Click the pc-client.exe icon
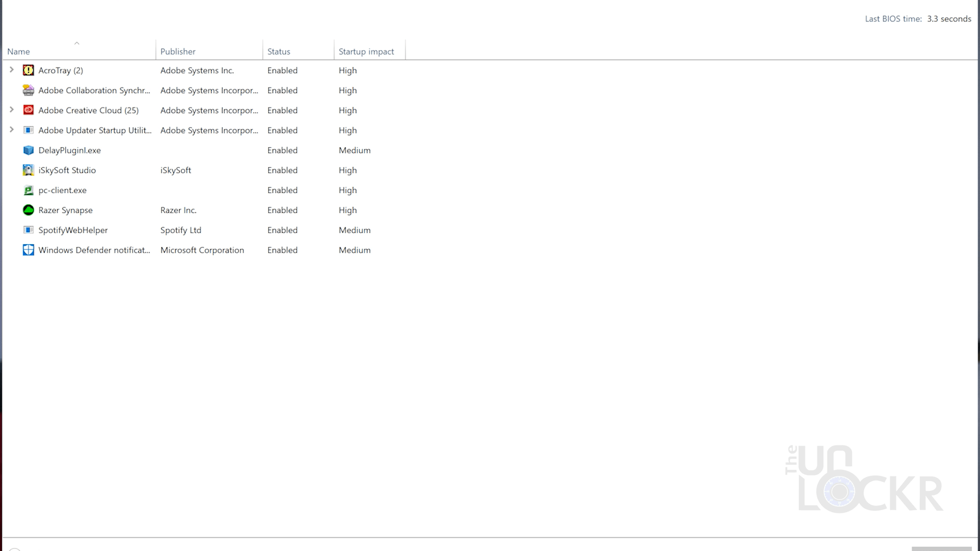The height and width of the screenshot is (551, 980). pyautogui.click(x=29, y=190)
